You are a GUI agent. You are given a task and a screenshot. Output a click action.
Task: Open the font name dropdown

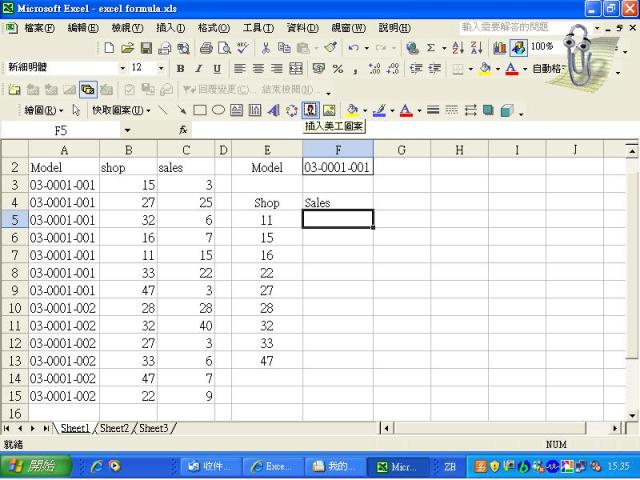pos(122,69)
